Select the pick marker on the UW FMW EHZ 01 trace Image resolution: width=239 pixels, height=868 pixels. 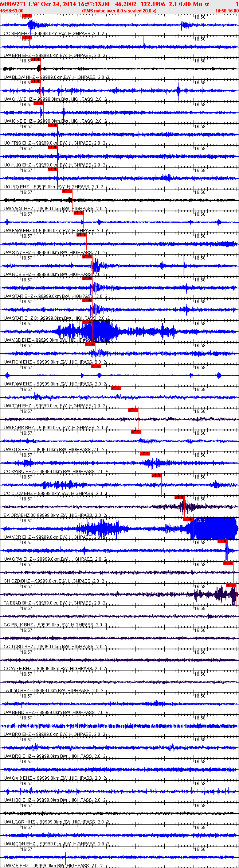[x=79, y=213]
